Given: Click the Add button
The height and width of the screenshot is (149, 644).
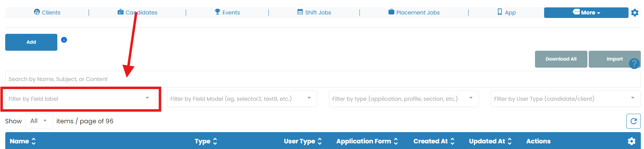Looking at the screenshot, I should pos(31,42).
